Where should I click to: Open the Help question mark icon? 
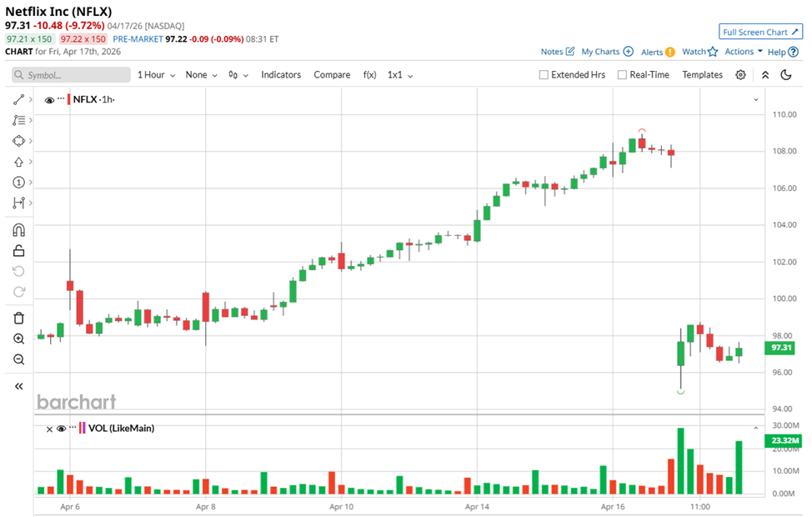point(793,52)
